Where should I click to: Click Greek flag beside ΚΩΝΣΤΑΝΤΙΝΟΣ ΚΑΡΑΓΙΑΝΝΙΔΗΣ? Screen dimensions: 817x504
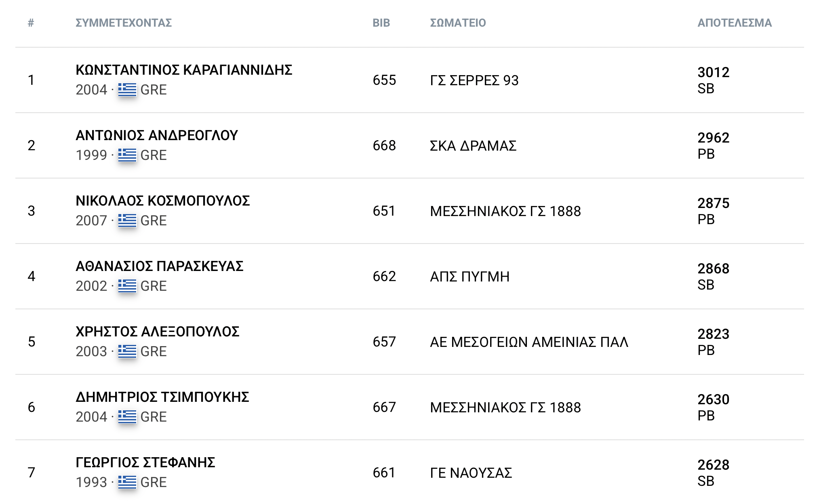coord(127,90)
